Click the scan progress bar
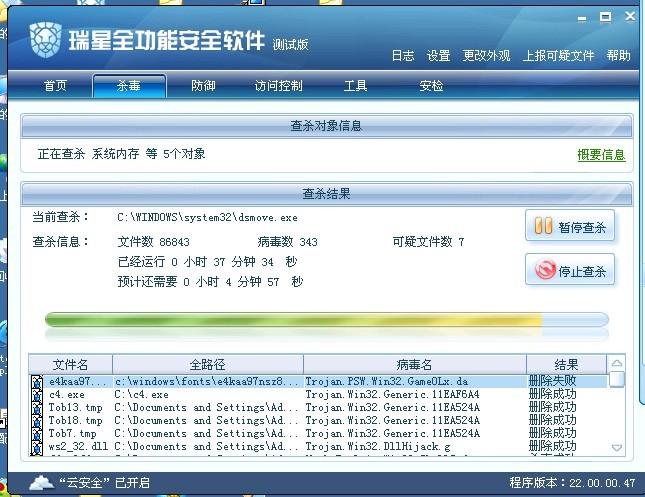The height and width of the screenshot is (497, 645). click(x=327, y=320)
